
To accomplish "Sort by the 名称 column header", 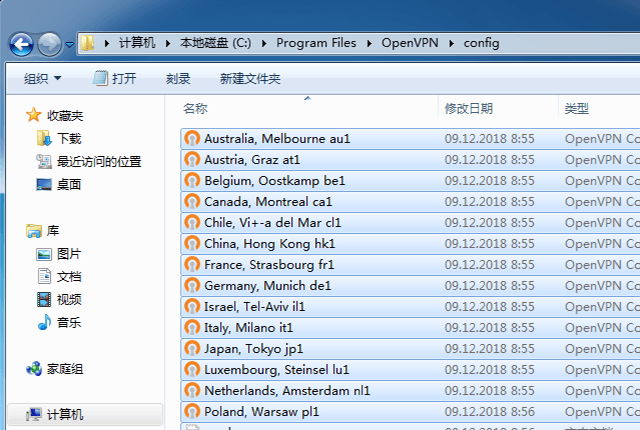I will (x=195, y=109).
